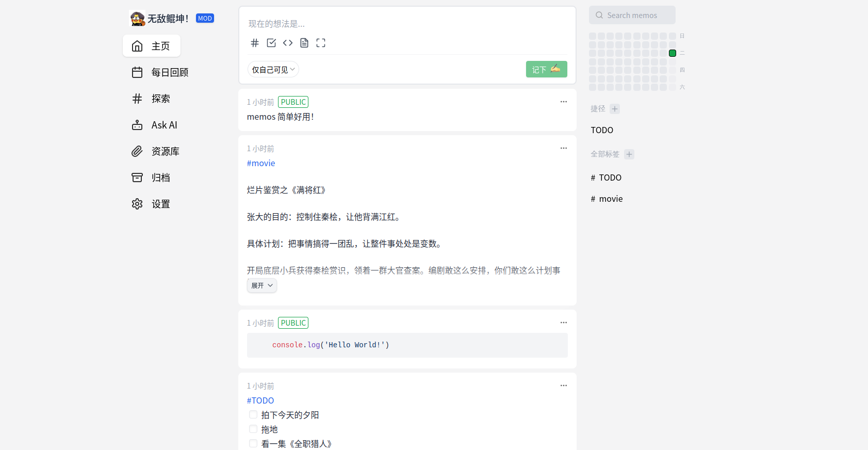Open more options for the console.log memo
This screenshot has height=450, width=868.
(x=564, y=323)
